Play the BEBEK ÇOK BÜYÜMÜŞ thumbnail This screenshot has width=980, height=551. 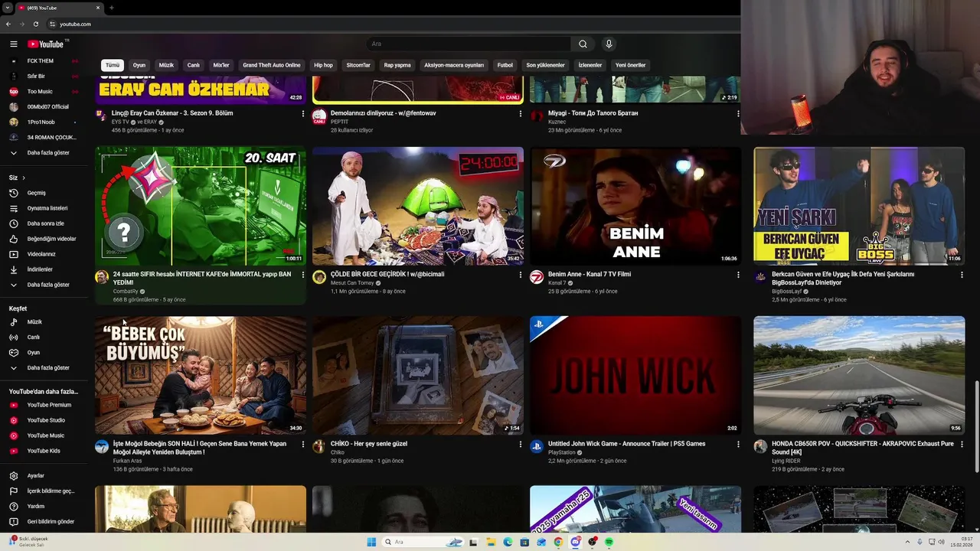coord(201,376)
